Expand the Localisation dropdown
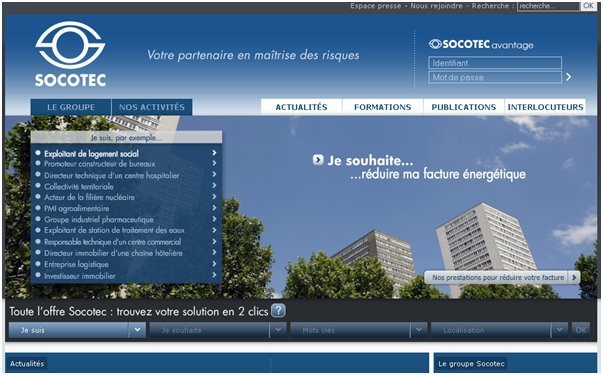The image size is (603, 375). (560, 330)
